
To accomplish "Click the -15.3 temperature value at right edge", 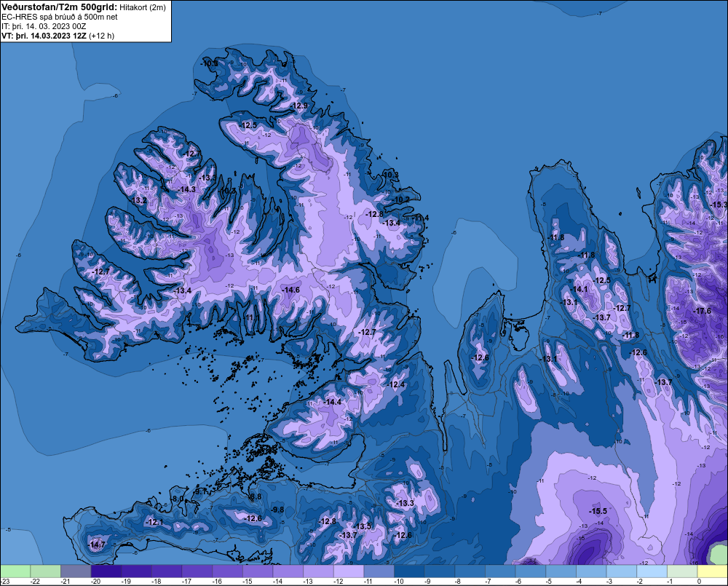I will coord(719,205).
